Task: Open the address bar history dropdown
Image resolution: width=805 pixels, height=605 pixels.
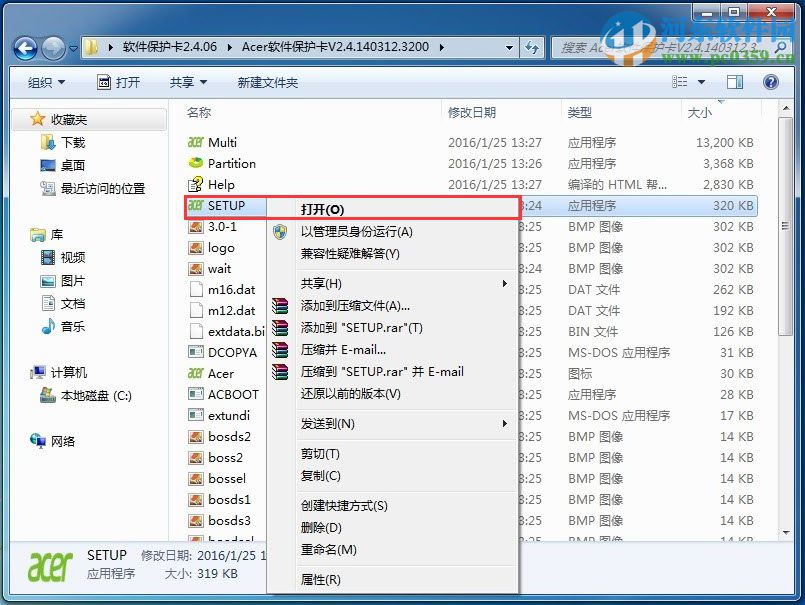Action: pyautogui.click(x=507, y=47)
